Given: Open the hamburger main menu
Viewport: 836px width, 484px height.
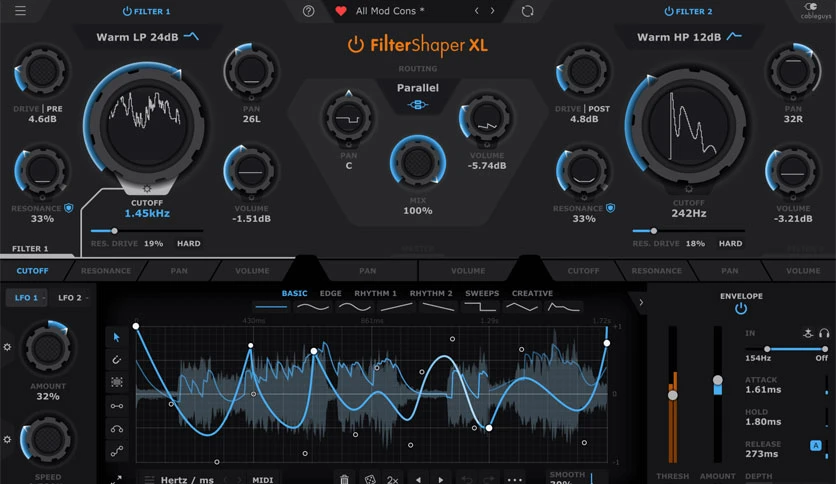Looking at the screenshot, I should 20,11.
